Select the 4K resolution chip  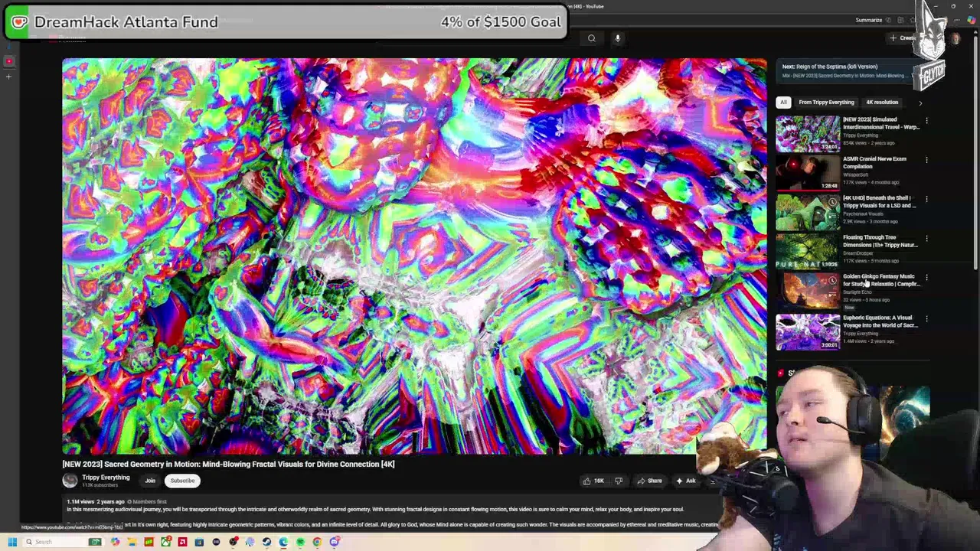882,102
